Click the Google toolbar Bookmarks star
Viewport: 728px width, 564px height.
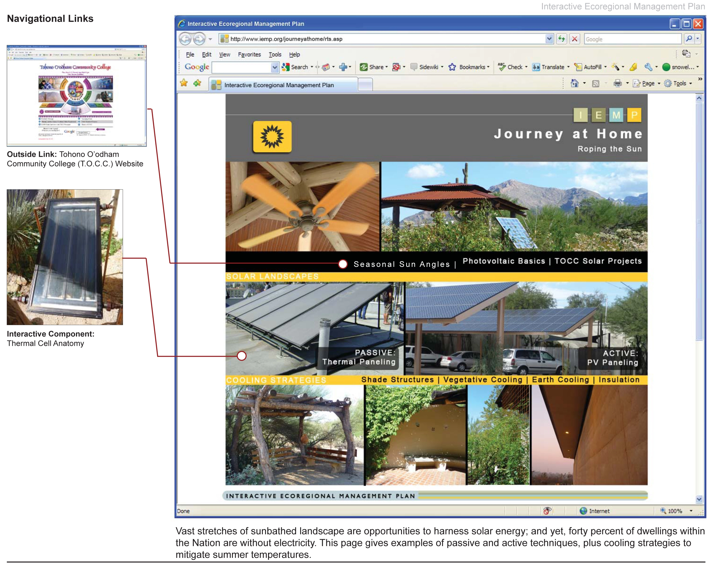point(452,67)
